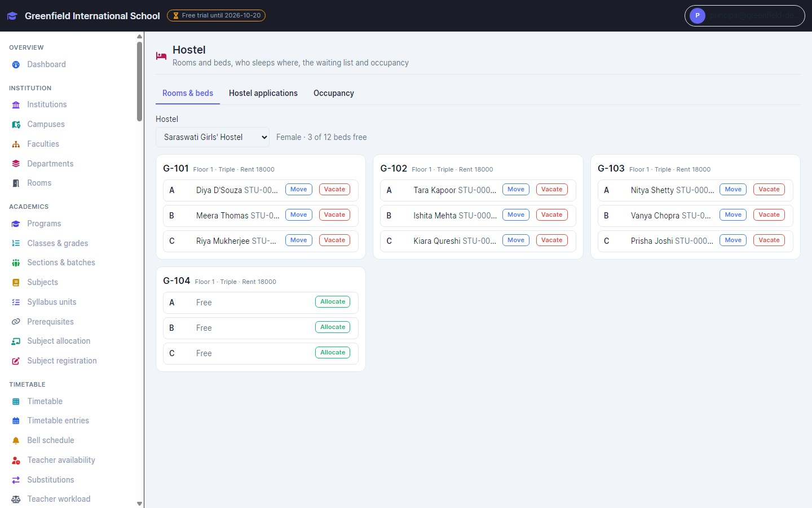Move Tara Kapoor to another bed
Viewport: 812px width, 508px height.
pos(515,190)
